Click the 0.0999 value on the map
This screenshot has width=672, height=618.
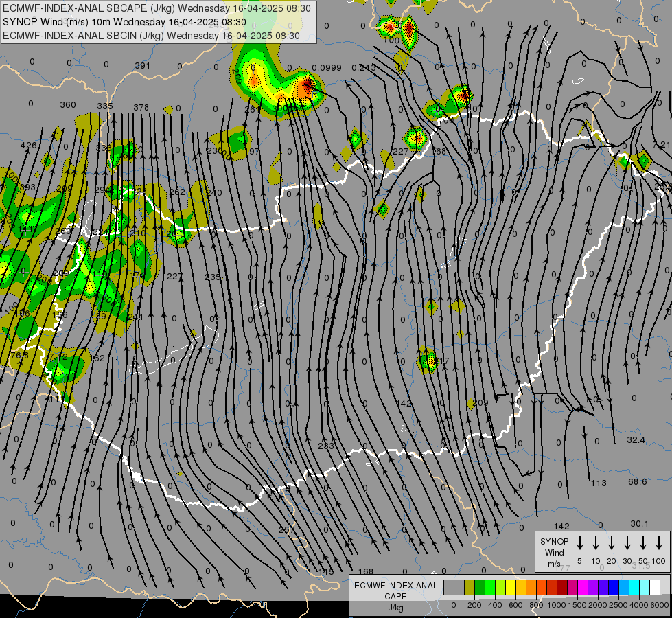pos(327,68)
